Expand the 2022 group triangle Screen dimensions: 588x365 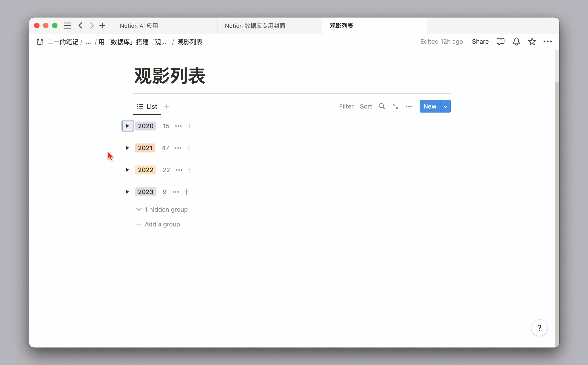click(127, 170)
